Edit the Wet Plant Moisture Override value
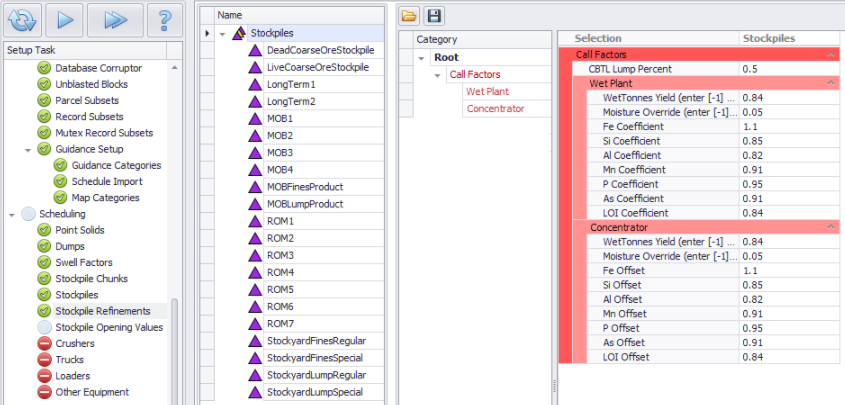Screen dimensions: 845x405 789,112
